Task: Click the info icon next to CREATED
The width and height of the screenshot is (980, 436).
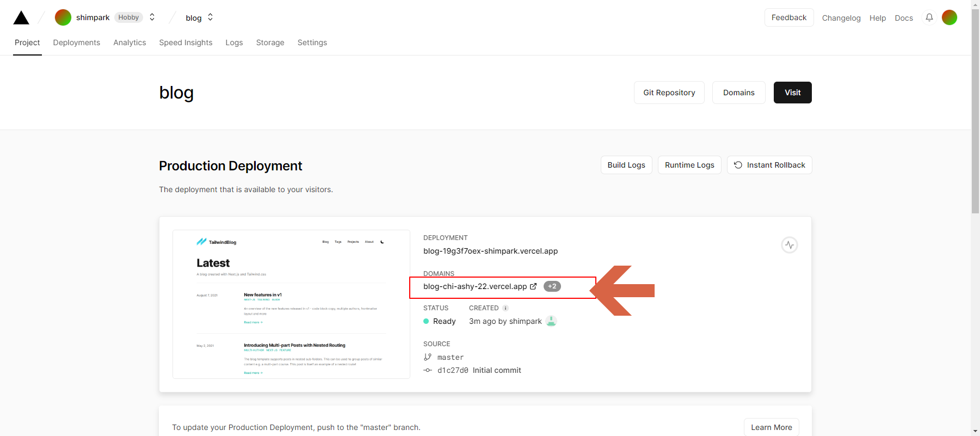Action: [506, 308]
